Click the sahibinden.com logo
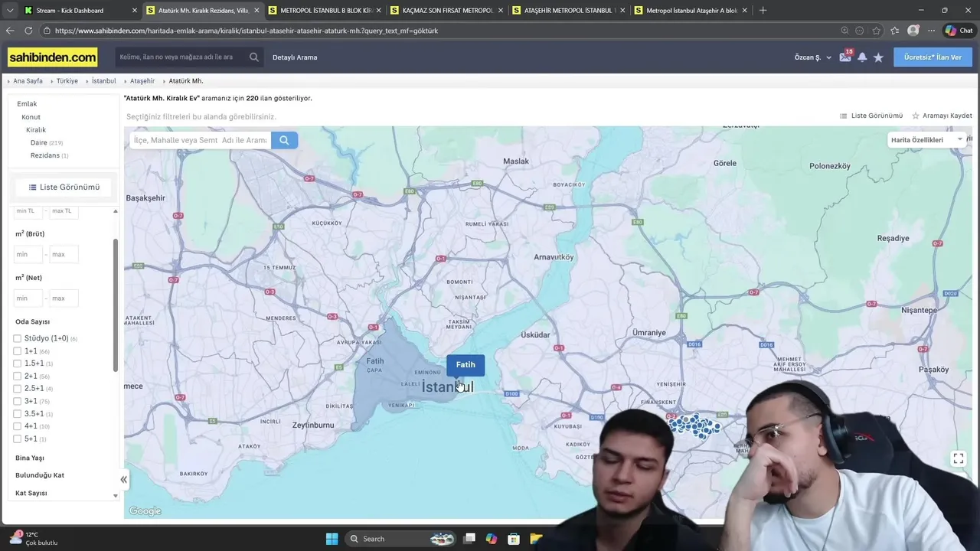The height and width of the screenshot is (551, 980). pos(53,57)
